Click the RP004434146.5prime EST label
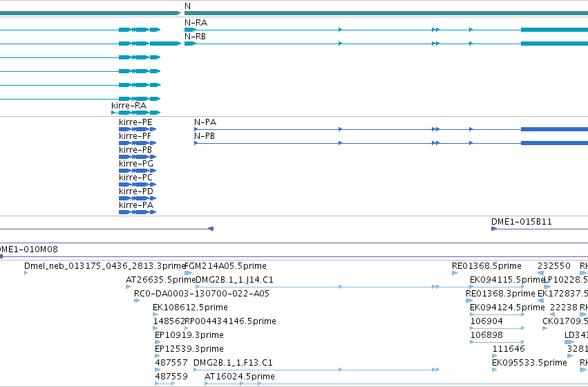Screen dimensions: 588x387 tap(230, 321)
